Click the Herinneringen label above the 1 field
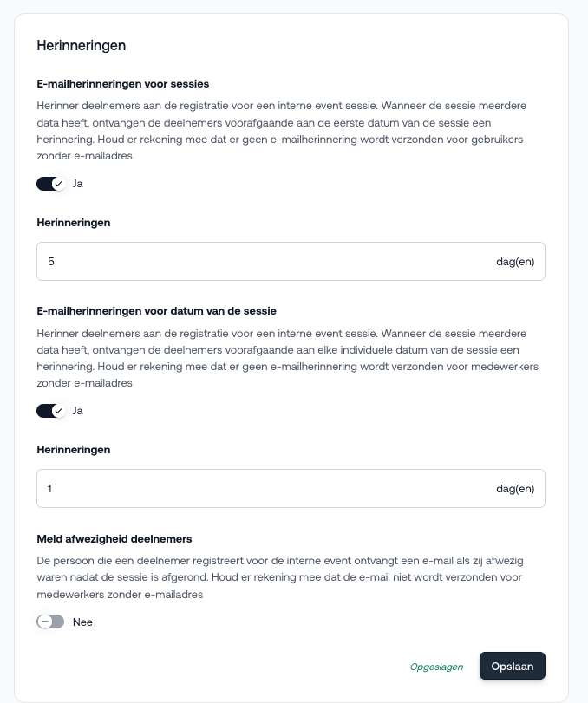This screenshot has width=588, height=703. (x=73, y=450)
